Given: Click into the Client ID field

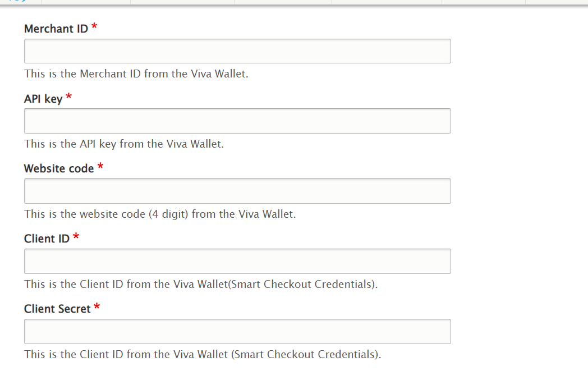Looking at the screenshot, I should coord(237,261).
